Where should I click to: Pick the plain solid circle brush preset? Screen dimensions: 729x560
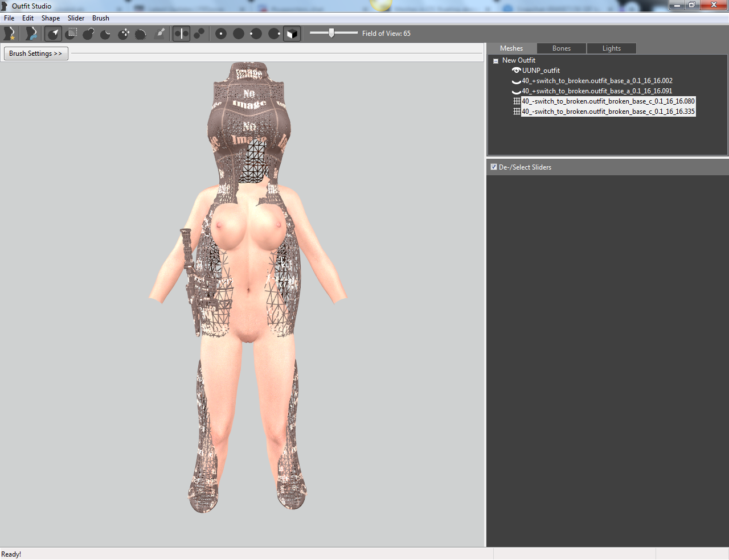(x=239, y=34)
